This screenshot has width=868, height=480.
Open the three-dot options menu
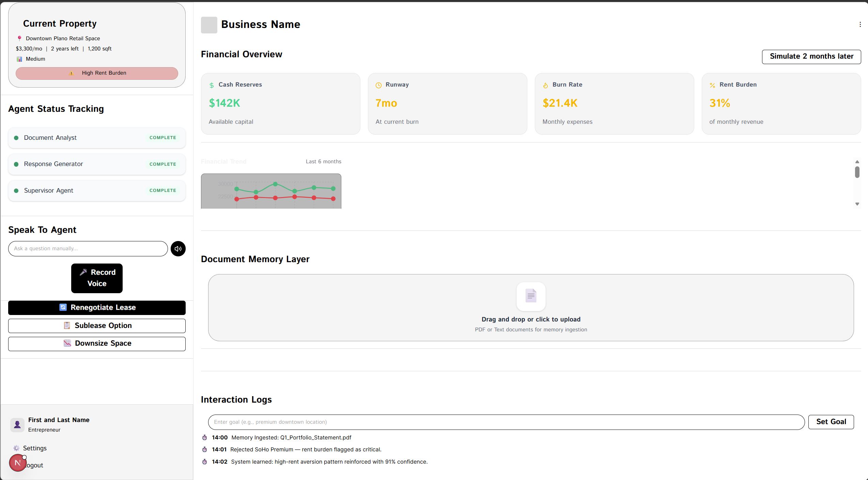860,25
